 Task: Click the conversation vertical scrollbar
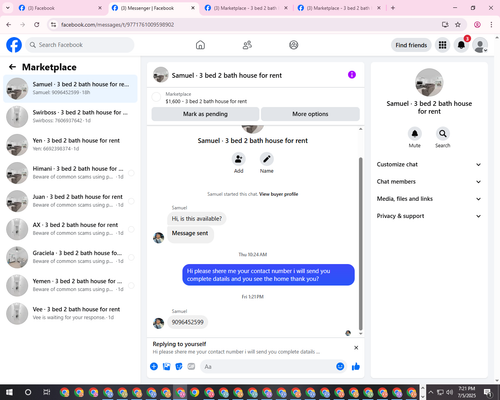coord(360,243)
